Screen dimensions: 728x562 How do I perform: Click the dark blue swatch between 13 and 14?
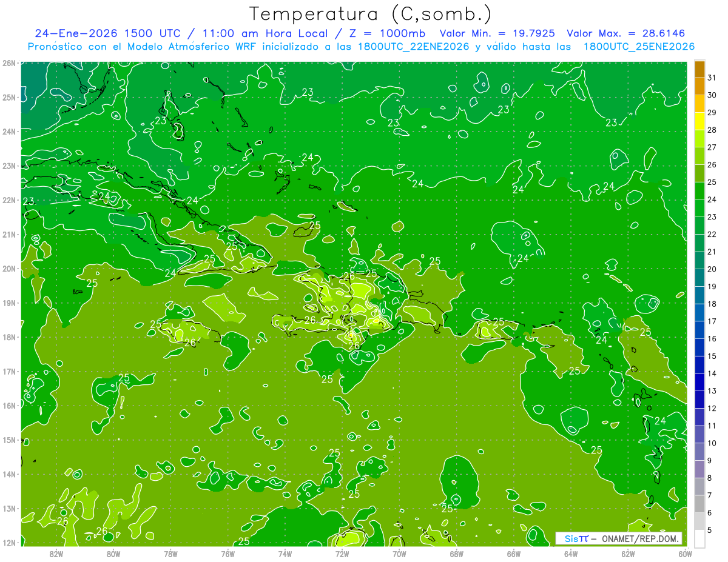700,382
